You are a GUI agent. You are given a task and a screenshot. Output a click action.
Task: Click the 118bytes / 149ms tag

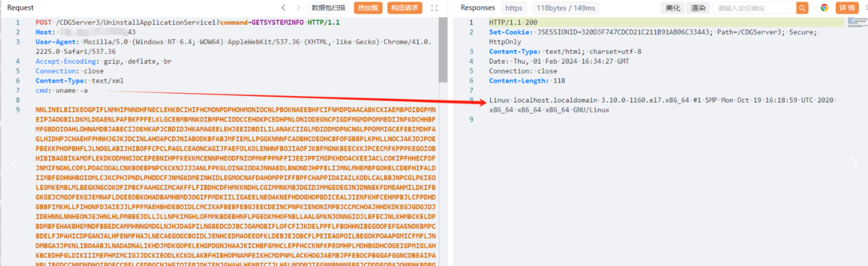[x=566, y=8]
